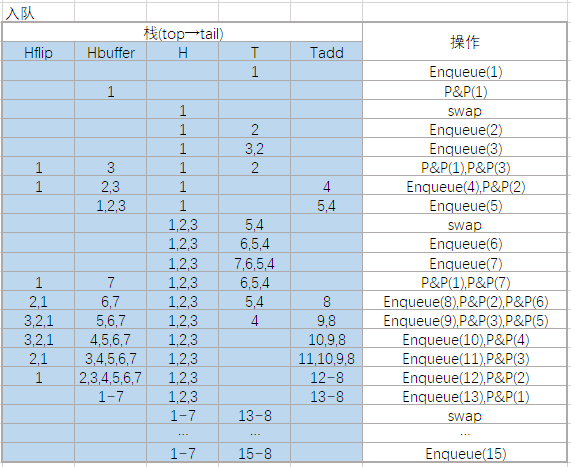Viewport: 571px width, 467px height.
Task: Click the Hbuffer cell with 2,3,4,5,6,7
Action: click(110, 377)
